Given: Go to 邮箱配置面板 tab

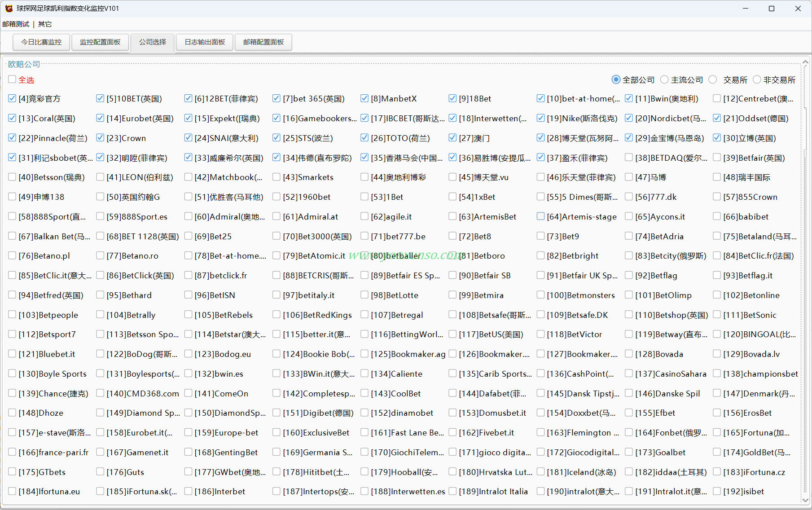Looking at the screenshot, I should pyautogui.click(x=263, y=42).
